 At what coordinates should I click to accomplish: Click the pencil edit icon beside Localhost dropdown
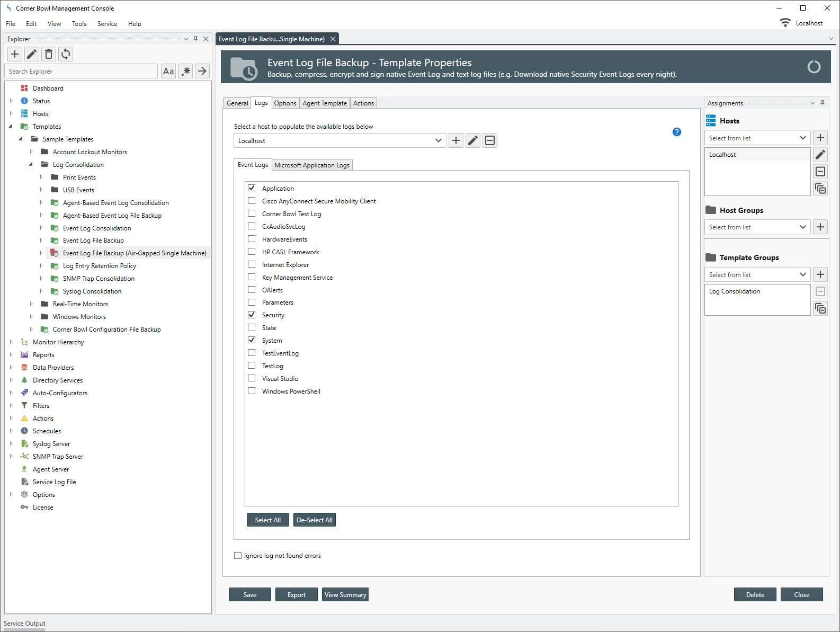coord(473,140)
